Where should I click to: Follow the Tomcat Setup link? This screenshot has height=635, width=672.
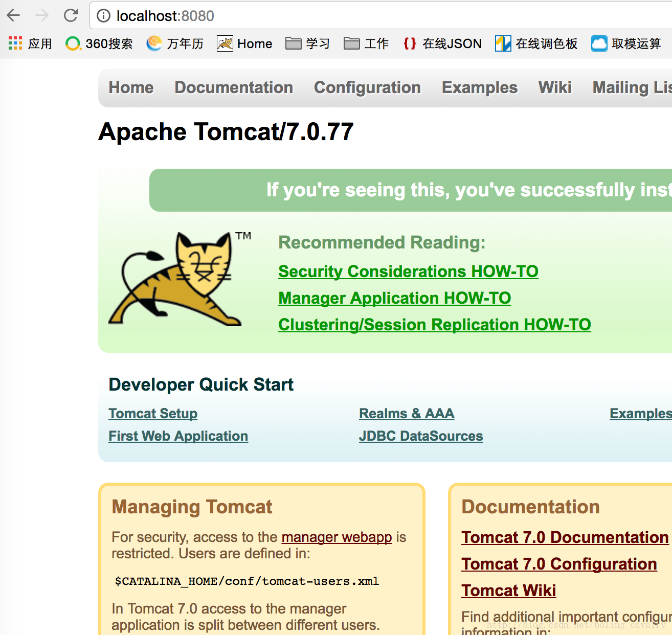point(153,414)
